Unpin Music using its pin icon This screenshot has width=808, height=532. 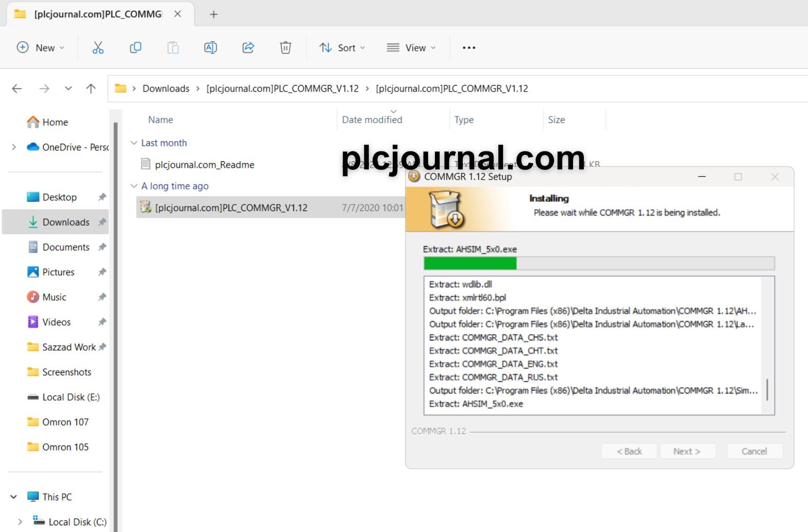click(102, 297)
